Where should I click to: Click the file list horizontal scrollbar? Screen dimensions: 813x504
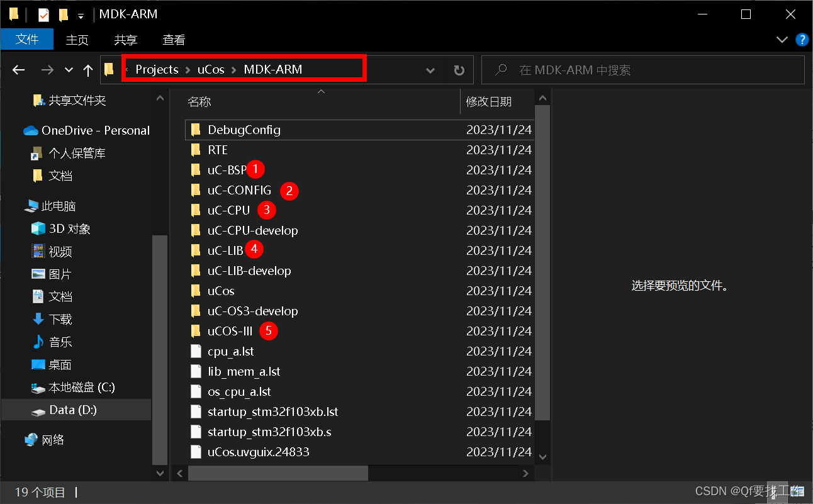coord(277,473)
